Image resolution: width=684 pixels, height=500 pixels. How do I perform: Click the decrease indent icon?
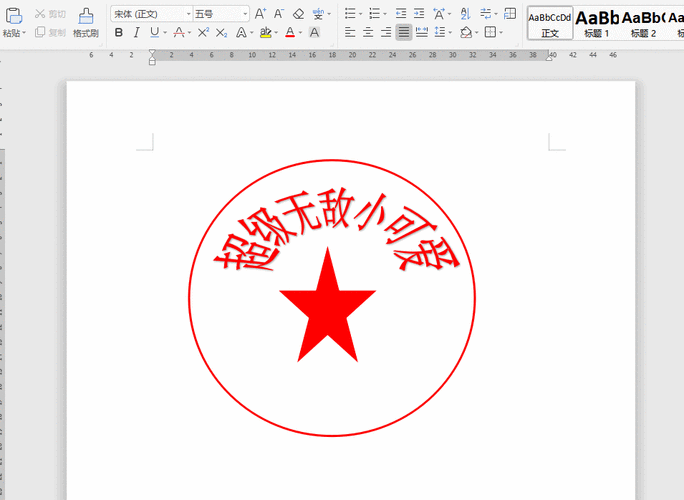click(401, 14)
